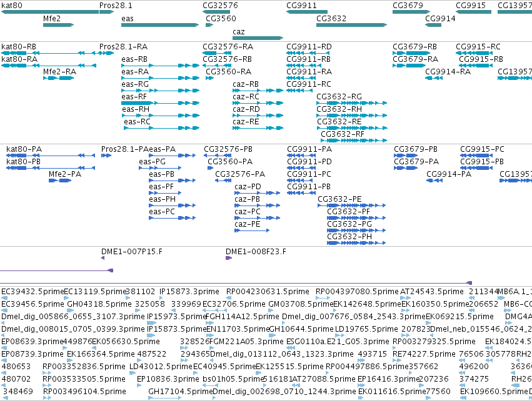Screen dimensions: 532x401
Task: Select the GH17104.5prime EST label
Action: (181, 392)
